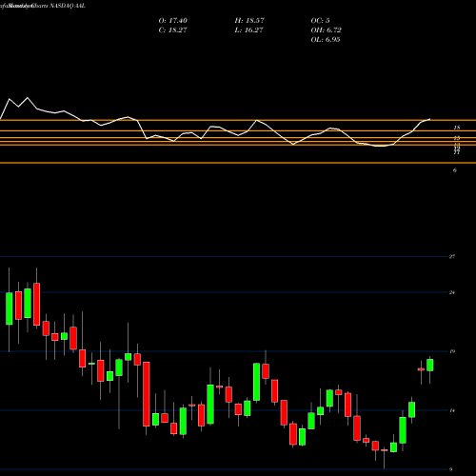Viewport: 476px width, 476px height.
Task: Click the high value 'H: 18.57'
Action: pyautogui.click(x=249, y=21)
